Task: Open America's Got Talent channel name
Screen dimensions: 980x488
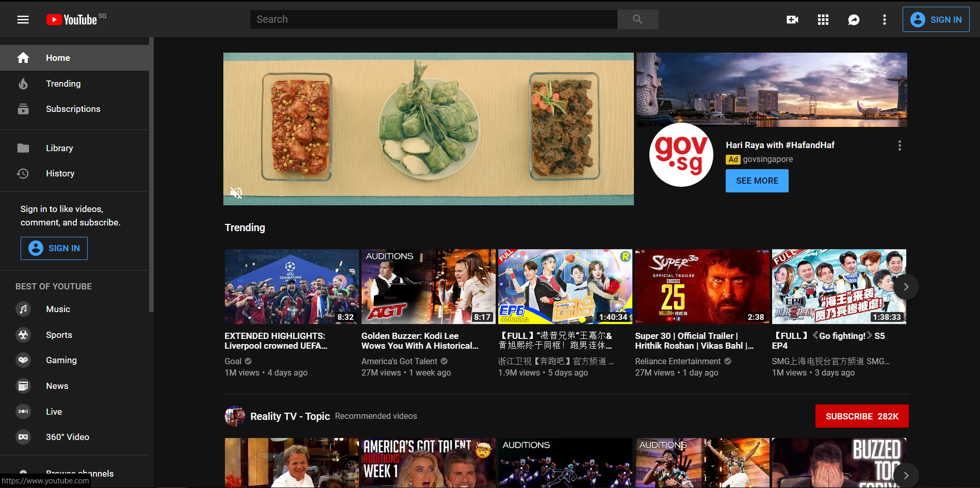Action: click(399, 361)
